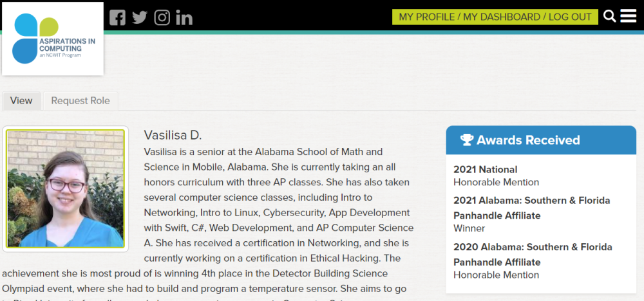Click the search magnifier icon

tap(610, 17)
